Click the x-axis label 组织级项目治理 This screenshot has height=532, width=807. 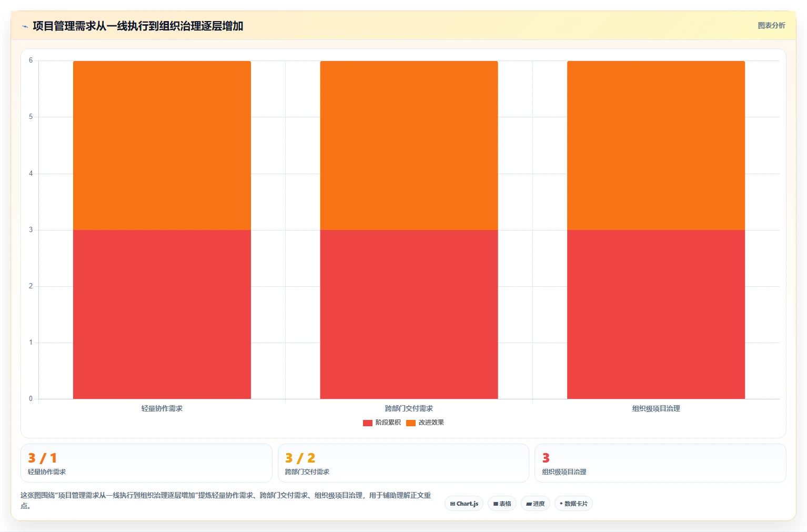(x=656, y=408)
